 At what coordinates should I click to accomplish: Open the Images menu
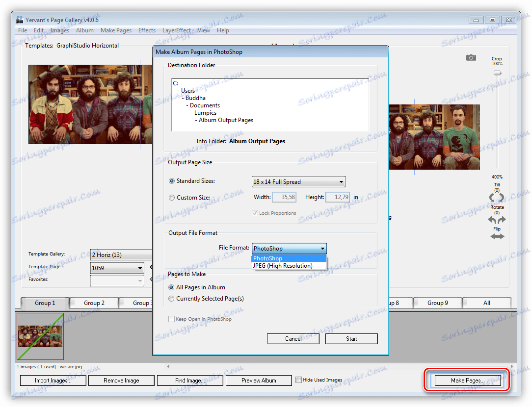(x=60, y=30)
